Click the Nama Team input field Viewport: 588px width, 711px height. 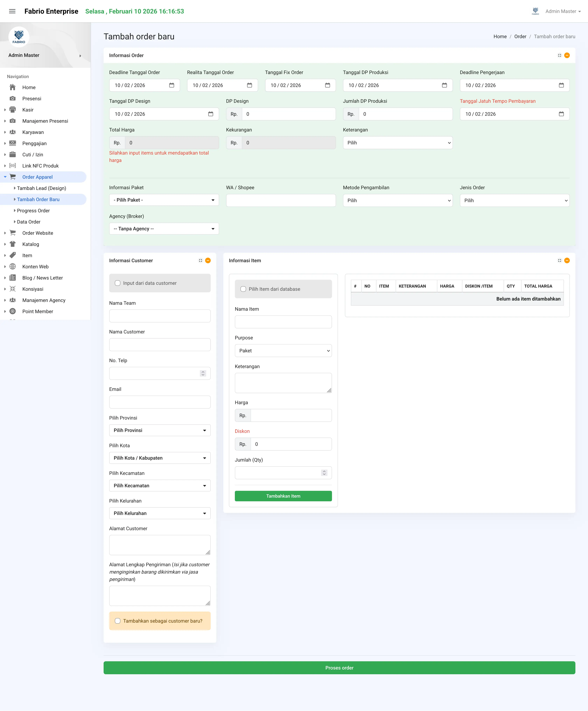coord(160,316)
